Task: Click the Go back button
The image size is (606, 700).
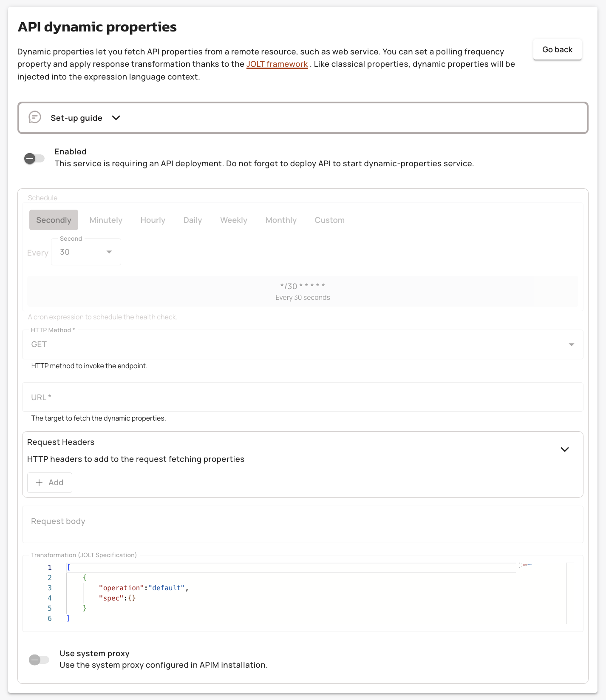Action: [557, 50]
